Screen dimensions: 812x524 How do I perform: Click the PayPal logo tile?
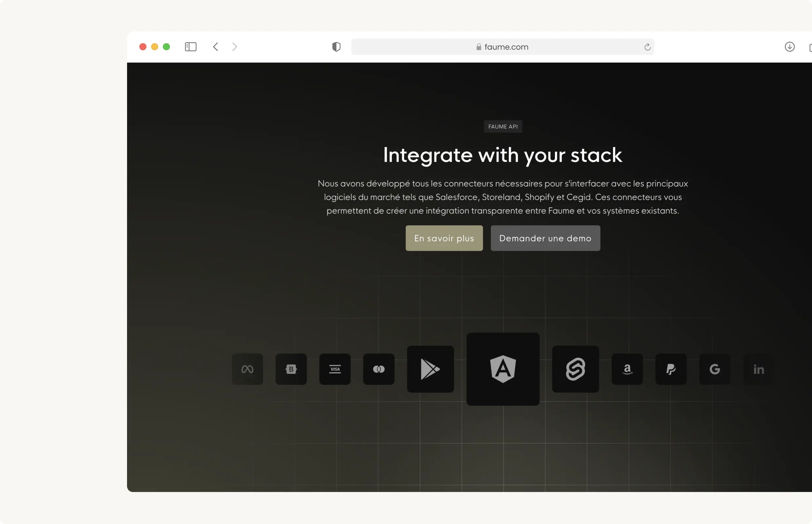(671, 369)
